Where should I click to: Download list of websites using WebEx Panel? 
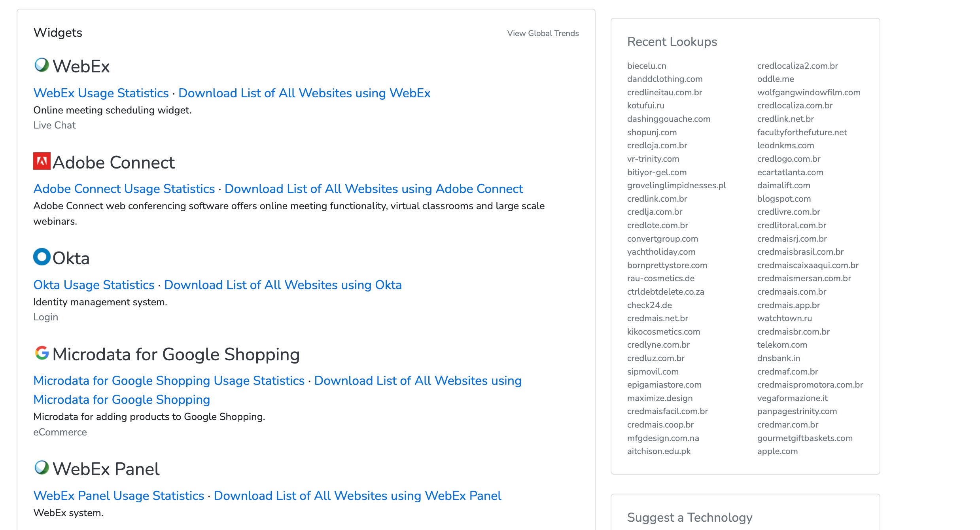tap(357, 496)
